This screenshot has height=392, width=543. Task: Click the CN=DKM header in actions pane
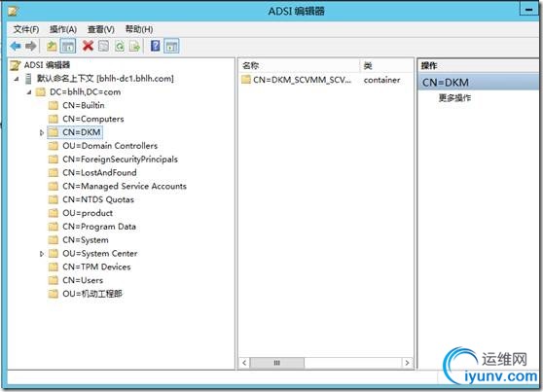coord(478,83)
